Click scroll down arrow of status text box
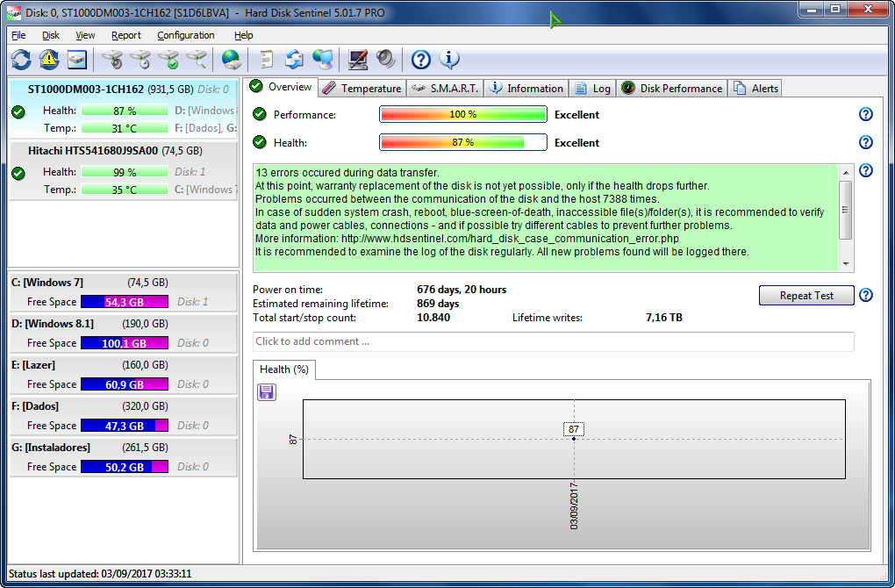 pos(846,264)
